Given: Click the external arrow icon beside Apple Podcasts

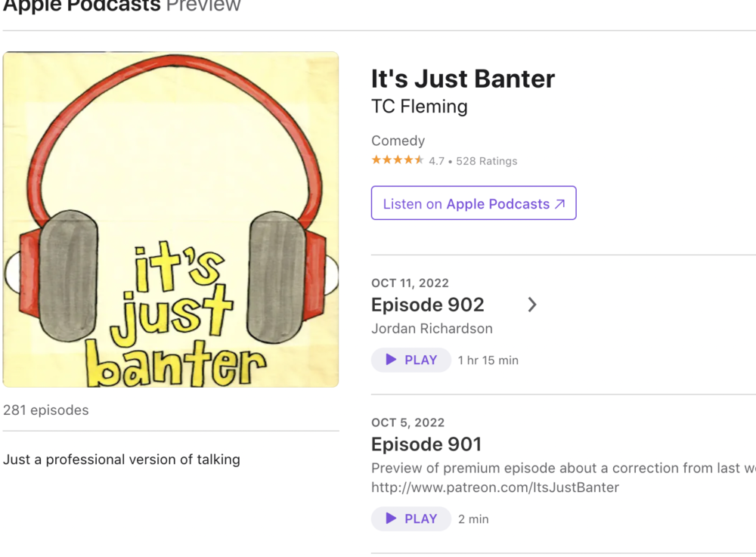Looking at the screenshot, I should (x=559, y=204).
